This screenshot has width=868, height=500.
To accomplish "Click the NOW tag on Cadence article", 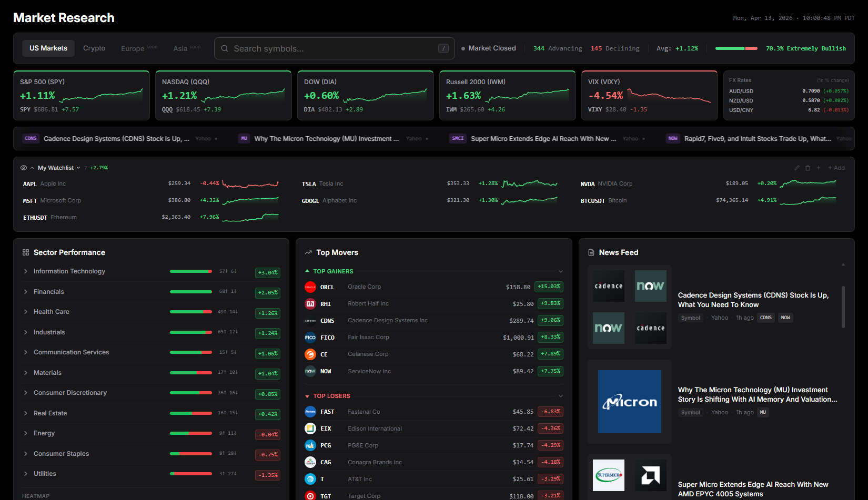I will [x=785, y=318].
